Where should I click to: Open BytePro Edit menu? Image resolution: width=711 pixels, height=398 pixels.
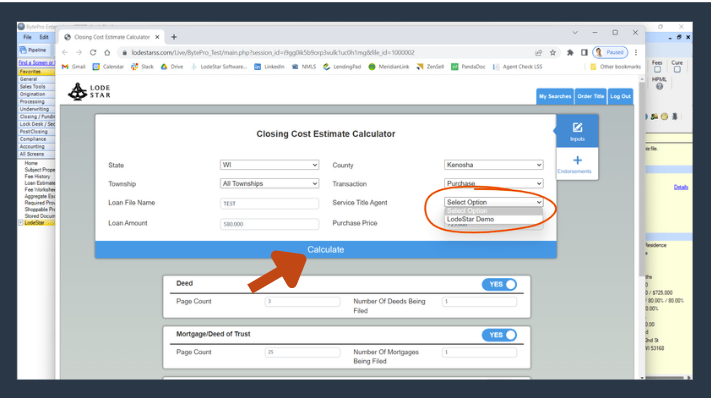coord(44,37)
